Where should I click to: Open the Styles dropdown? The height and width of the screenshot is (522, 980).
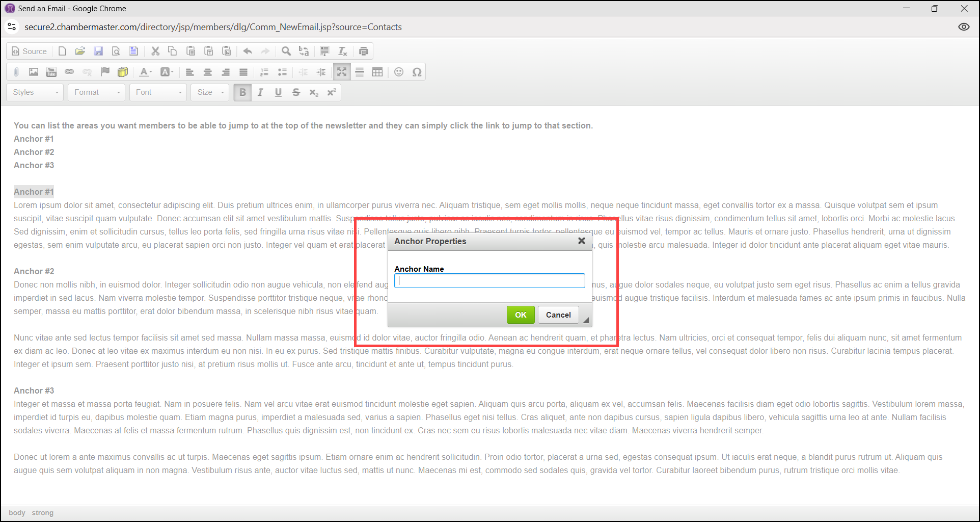35,92
